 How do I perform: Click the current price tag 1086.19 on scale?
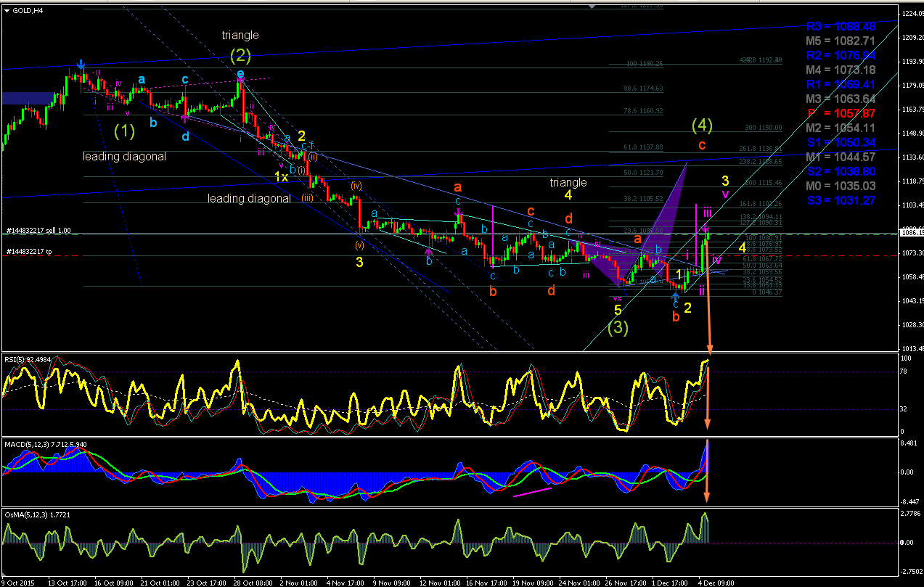coord(911,234)
